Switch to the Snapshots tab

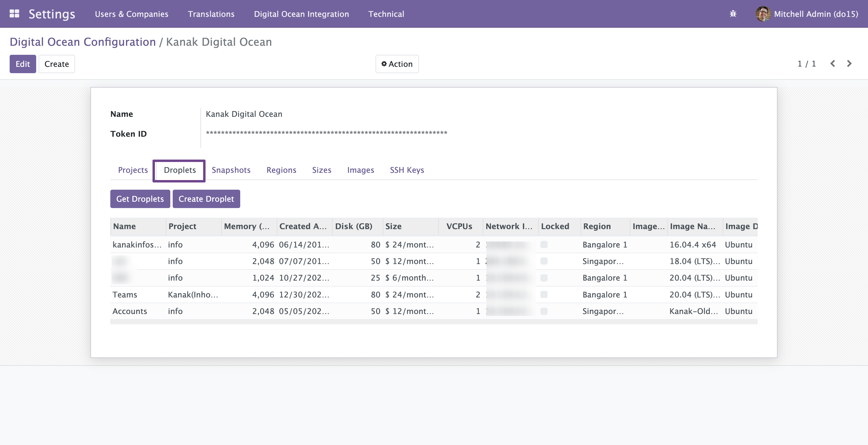[x=231, y=170]
